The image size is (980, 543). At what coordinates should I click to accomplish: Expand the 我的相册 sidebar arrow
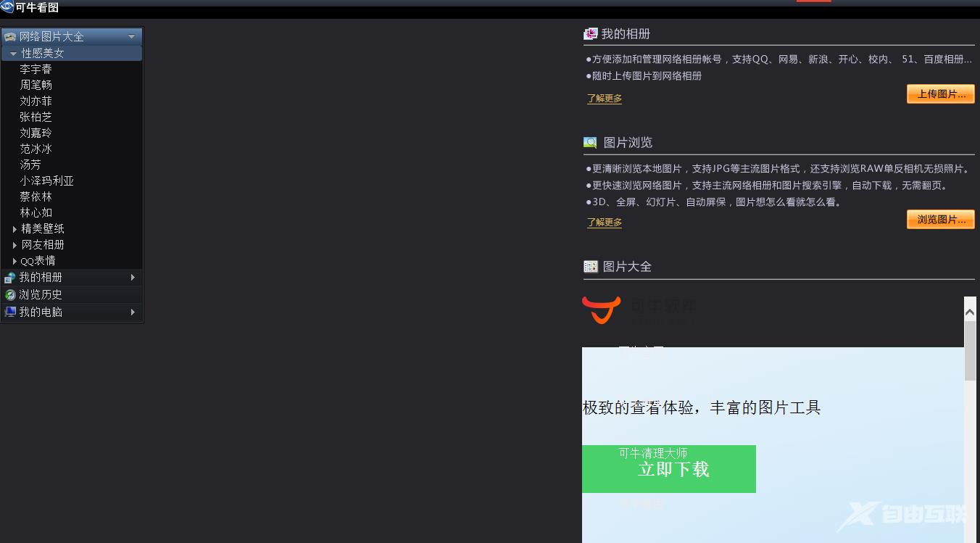click(133, 278)
